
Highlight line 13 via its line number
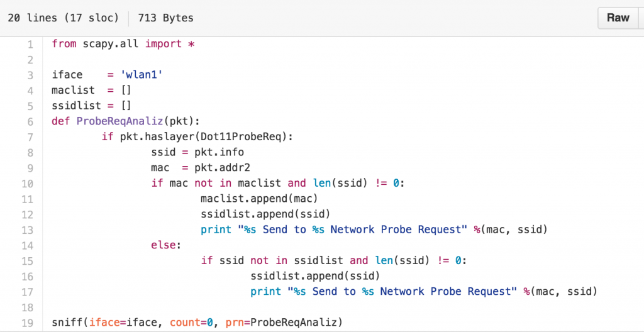coord(28,230)
